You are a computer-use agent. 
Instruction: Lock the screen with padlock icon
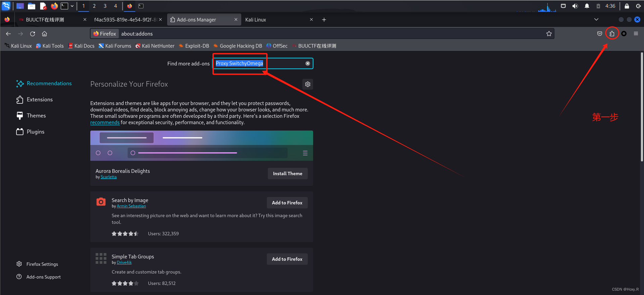click(627, 6)
